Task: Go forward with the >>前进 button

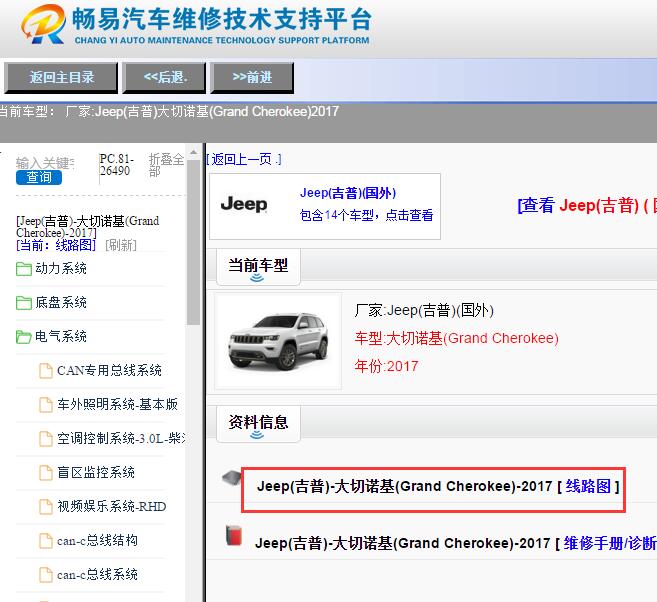Action: click(x=252, y=78)
